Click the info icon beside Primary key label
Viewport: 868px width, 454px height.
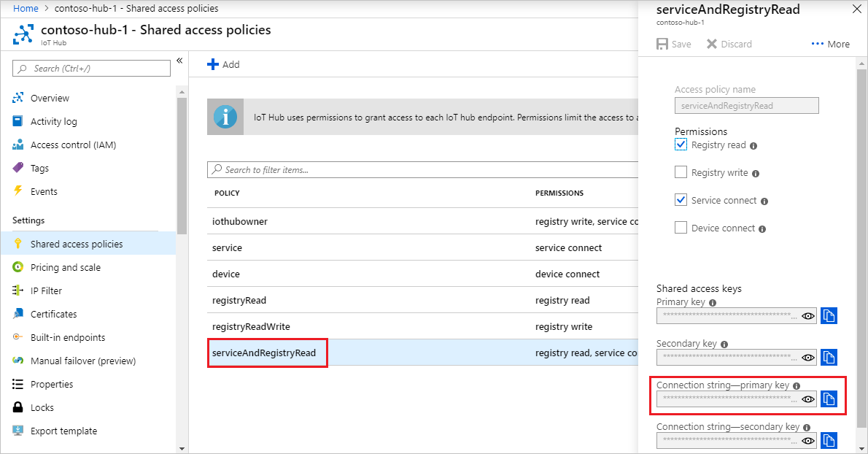[x=713, y=303]
